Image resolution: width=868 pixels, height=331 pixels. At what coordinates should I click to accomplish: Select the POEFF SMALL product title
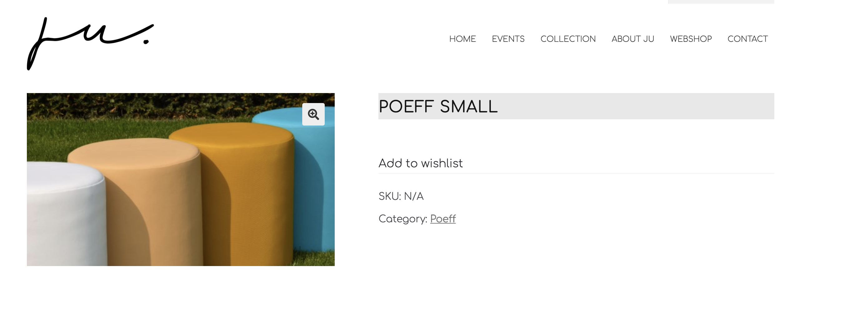click(x=438, y=107)
